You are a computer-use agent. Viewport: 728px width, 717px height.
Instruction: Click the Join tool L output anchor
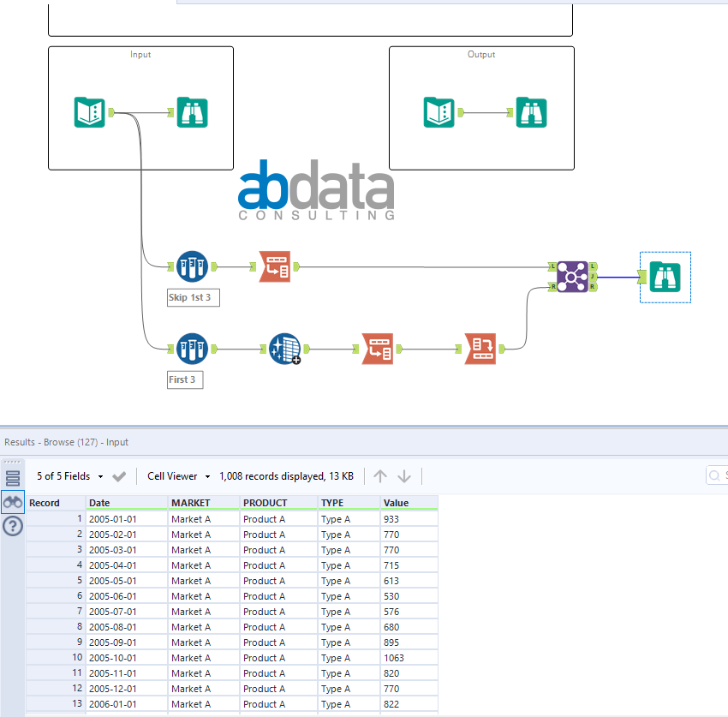(593, 266)
